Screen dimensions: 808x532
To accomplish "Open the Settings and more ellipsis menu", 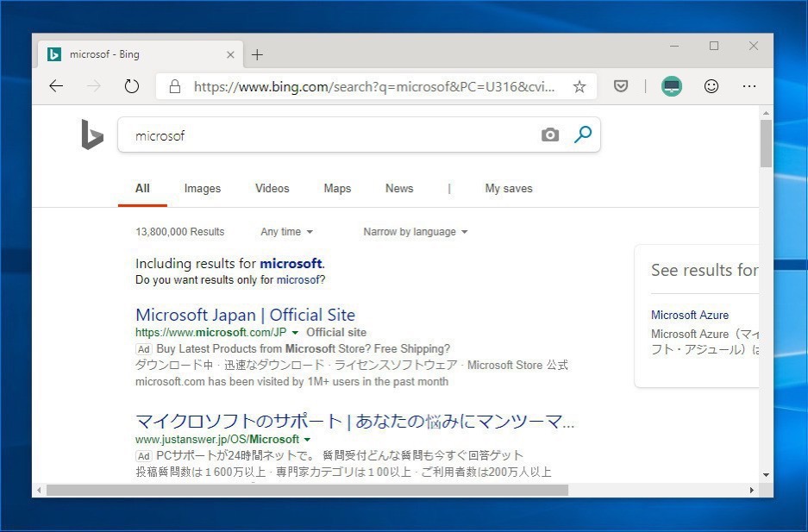I will click(x=748, y=86).
